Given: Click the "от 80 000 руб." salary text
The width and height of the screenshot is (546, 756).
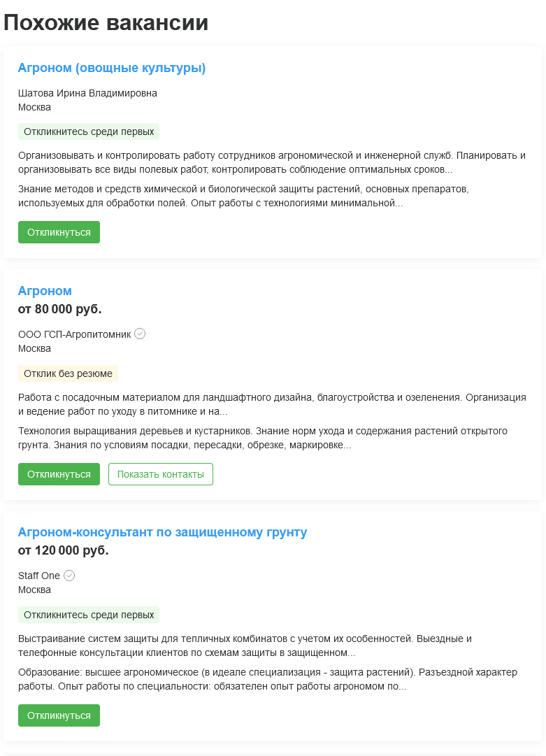Looking at the screenshot, I should point(59,309).
